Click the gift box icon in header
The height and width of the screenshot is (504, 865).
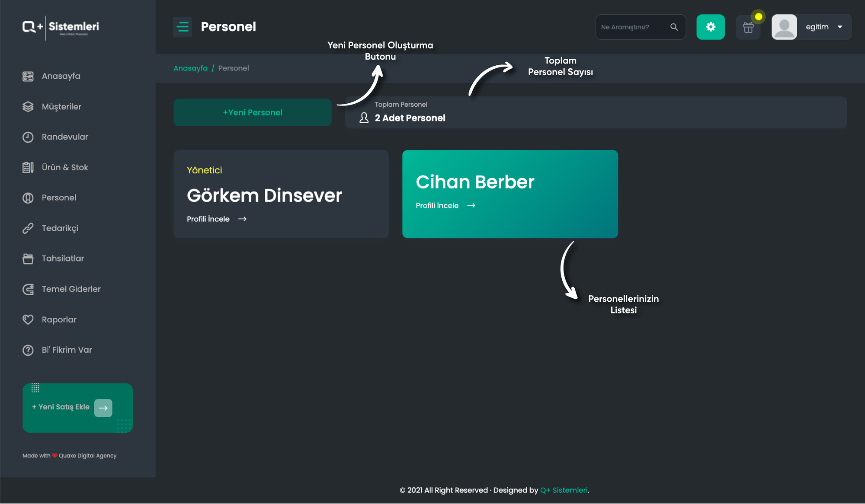[748, 28]
